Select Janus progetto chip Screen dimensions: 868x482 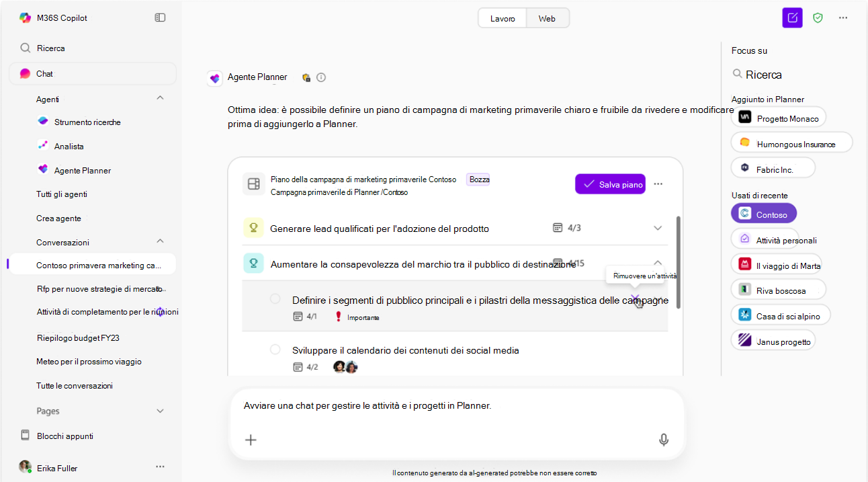[x=773, y=341]
